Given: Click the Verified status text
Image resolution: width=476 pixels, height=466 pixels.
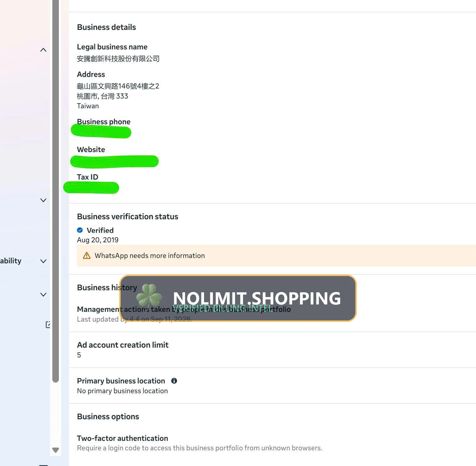Looking at the screenshot, I should pos(100,230).
